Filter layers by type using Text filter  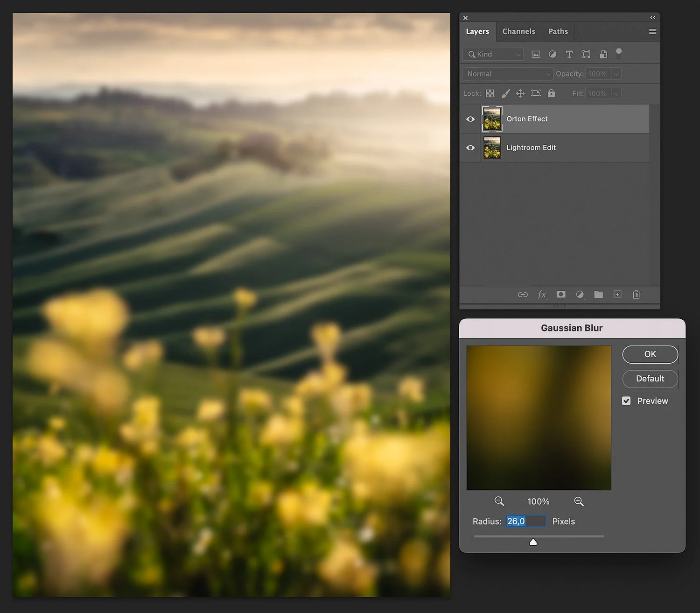point(569,54)
